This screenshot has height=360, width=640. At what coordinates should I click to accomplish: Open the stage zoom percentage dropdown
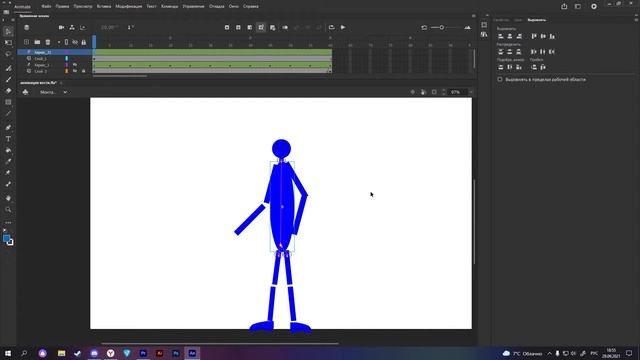[471, 92]
